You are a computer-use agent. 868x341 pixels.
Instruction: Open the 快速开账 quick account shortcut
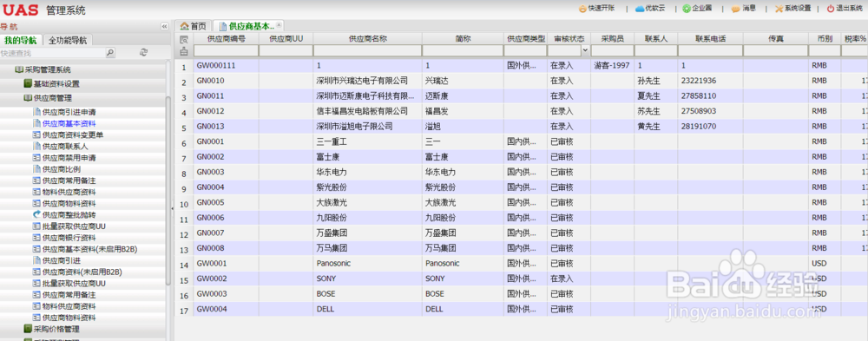tap(597, 9)
